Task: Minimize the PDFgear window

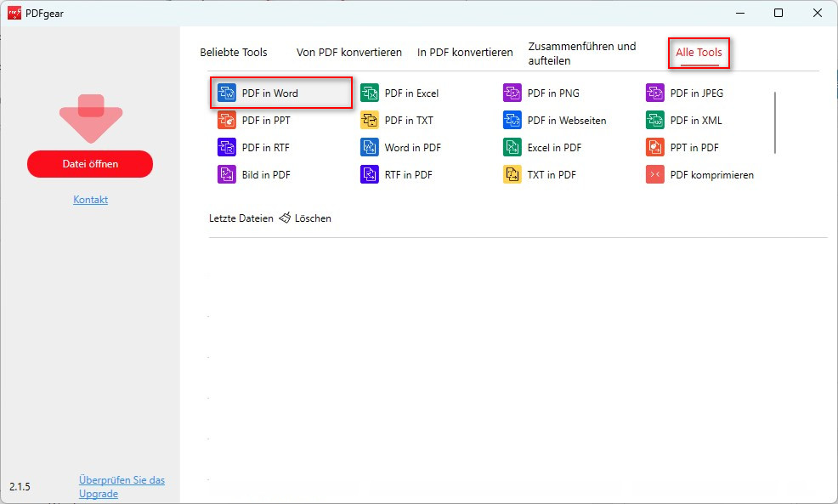Action: [740, 13]
